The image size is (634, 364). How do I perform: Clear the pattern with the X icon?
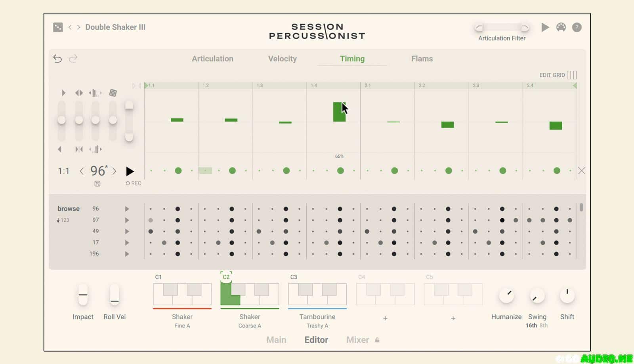click(581, 171)
